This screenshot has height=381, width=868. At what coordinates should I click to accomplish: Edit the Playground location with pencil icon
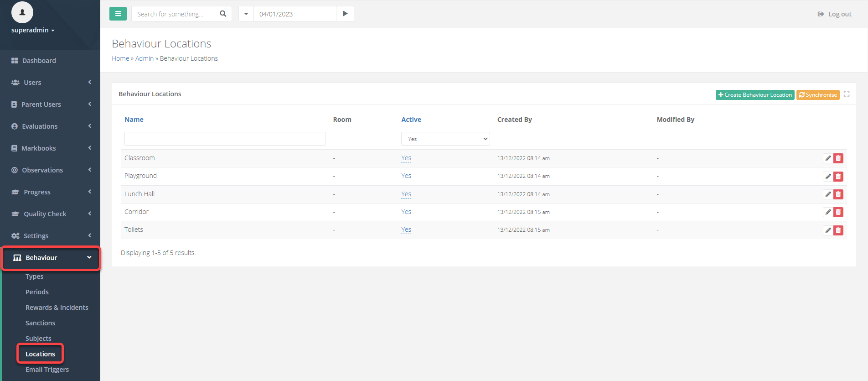[x=828, y=176]
